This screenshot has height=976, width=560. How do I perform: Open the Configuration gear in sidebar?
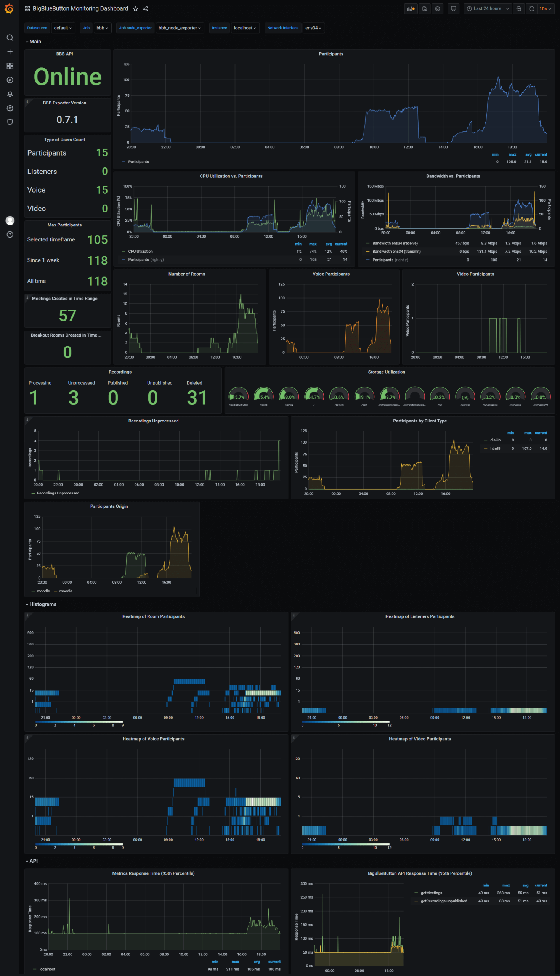coord(10,108)
